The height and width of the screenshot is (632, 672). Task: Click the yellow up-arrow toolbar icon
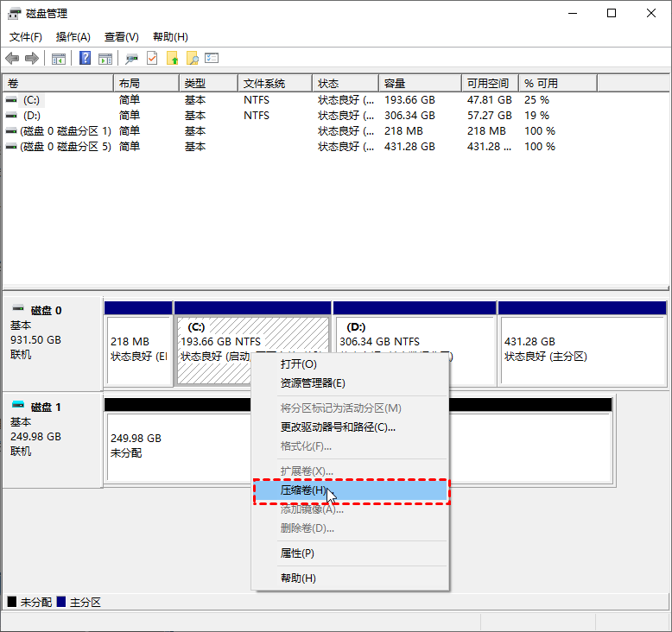pos(172,58)
